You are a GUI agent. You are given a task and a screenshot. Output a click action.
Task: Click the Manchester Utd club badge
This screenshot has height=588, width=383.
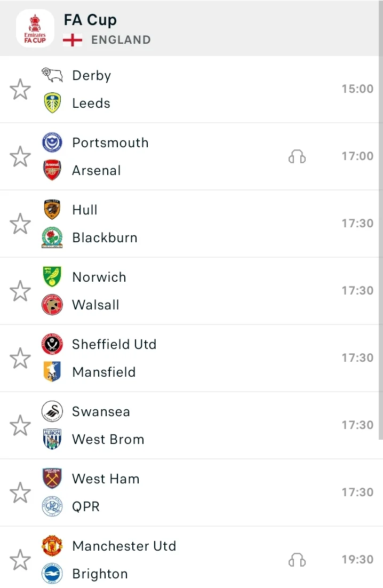click(x=52, y=546)
